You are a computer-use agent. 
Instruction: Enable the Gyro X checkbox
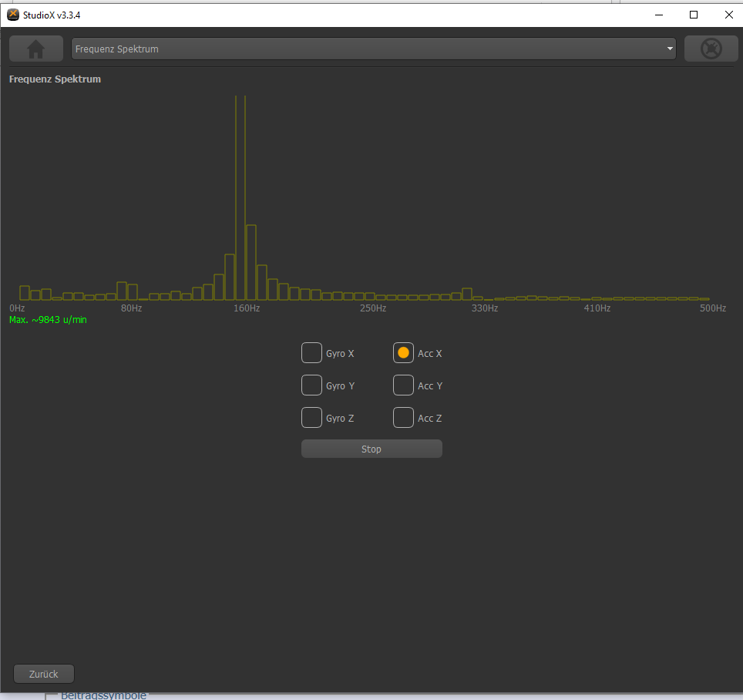pyautogui.click(x=311, y=353)
